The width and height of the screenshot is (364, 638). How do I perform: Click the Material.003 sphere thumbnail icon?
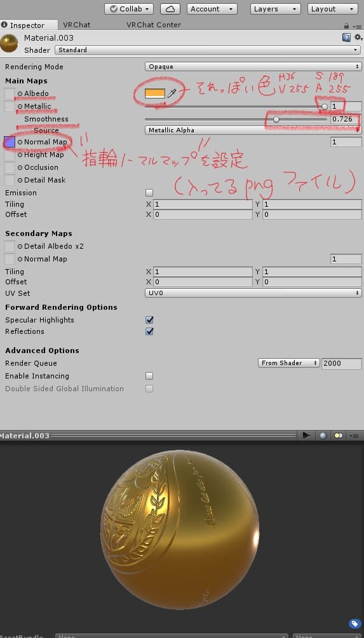click(x=10, y=43)
